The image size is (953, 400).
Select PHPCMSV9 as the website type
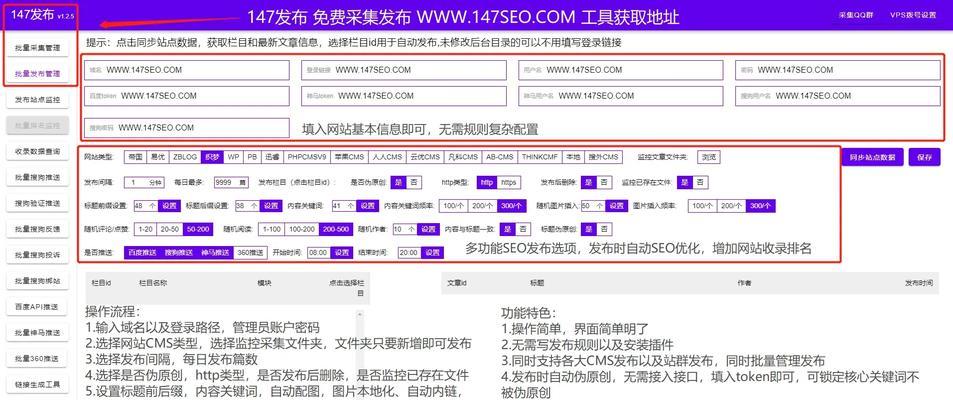tap(307, 157)
